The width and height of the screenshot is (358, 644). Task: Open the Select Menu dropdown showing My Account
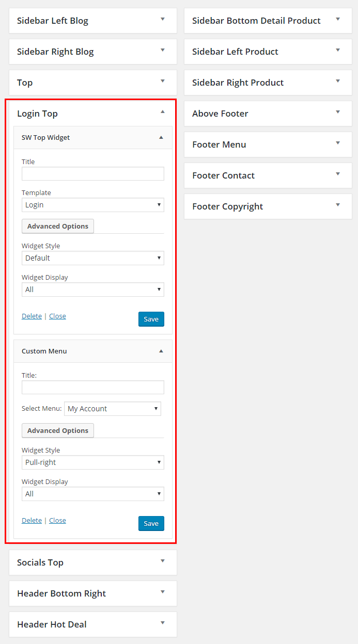point(113,409)
